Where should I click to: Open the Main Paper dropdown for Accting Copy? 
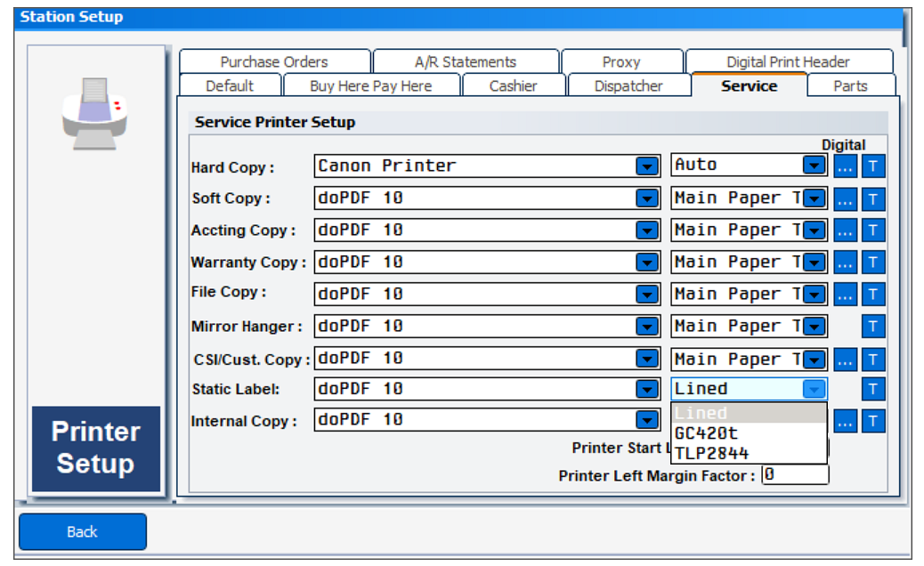point(815,230)
